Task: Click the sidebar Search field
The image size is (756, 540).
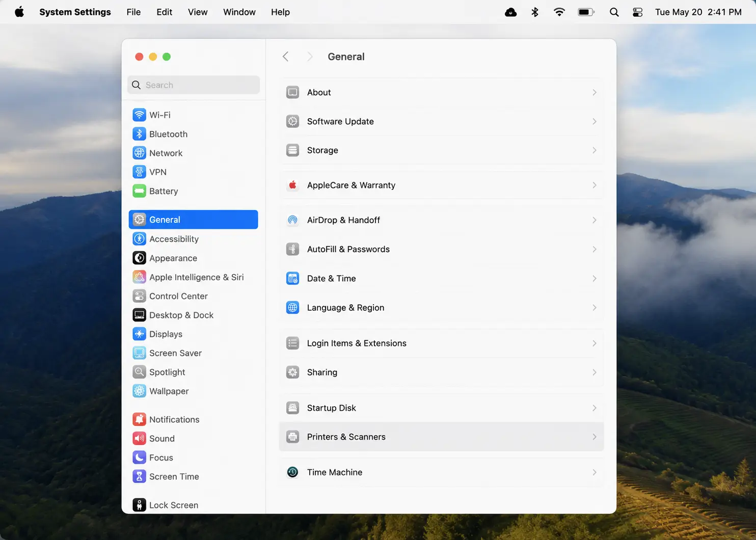Action: pyautogui.click(x=194, y=85)
